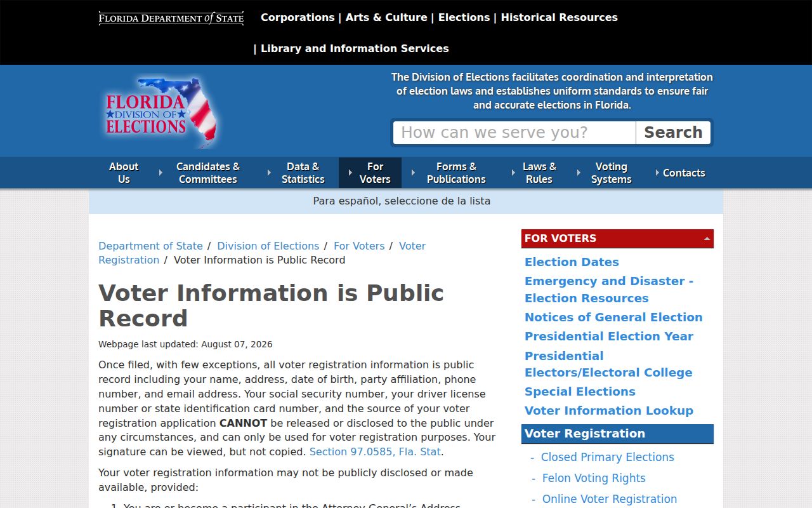Screen dimensions: 812x508
Task: Open Online Voter Registration link
Action: [x=610, y=498]
